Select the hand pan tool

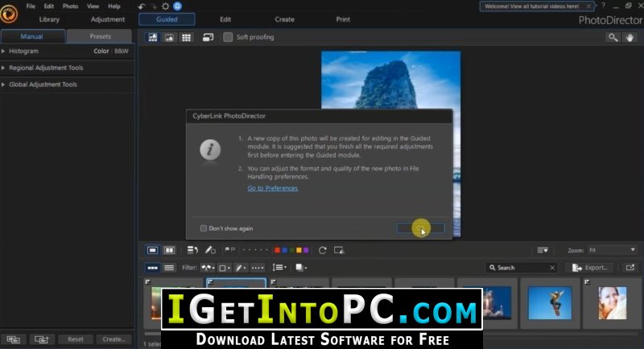pos(630,37)
